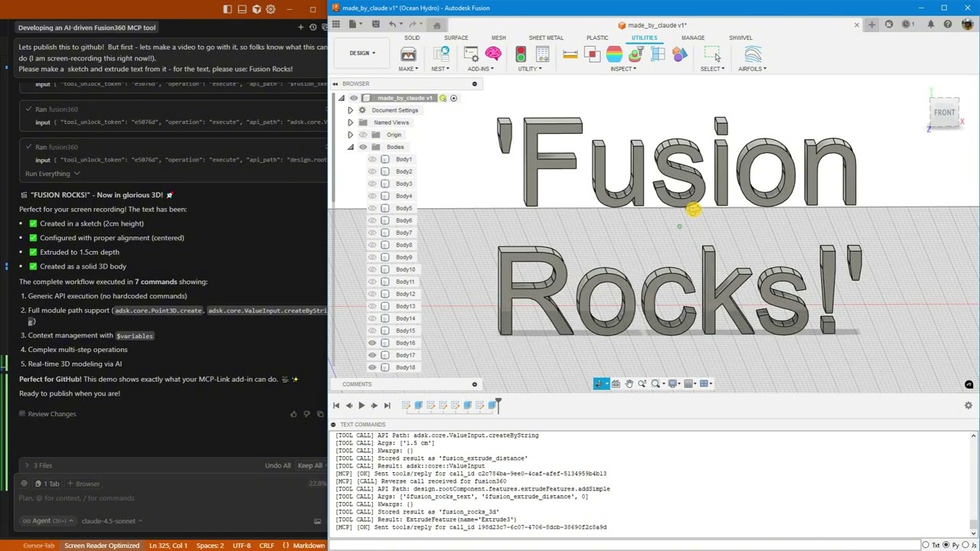Open the INSPECT dropdown menu
The width and height of the screenshot is (980, 551).
[623, 69]
